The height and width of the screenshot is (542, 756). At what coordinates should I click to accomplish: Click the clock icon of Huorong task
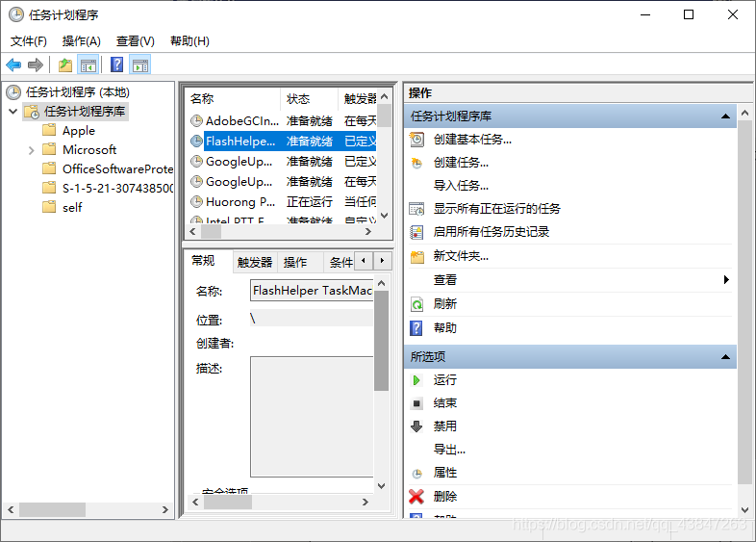point(196,201)
